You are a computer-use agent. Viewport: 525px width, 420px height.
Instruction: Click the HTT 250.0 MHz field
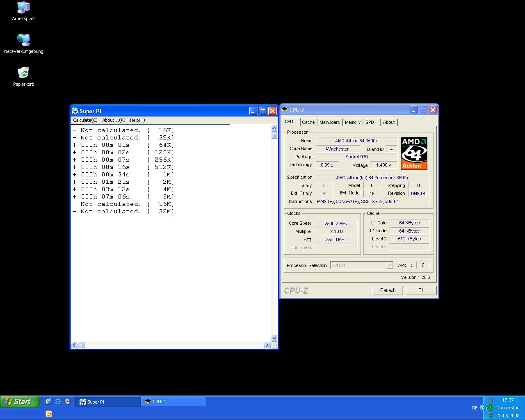tap(336, 240)
